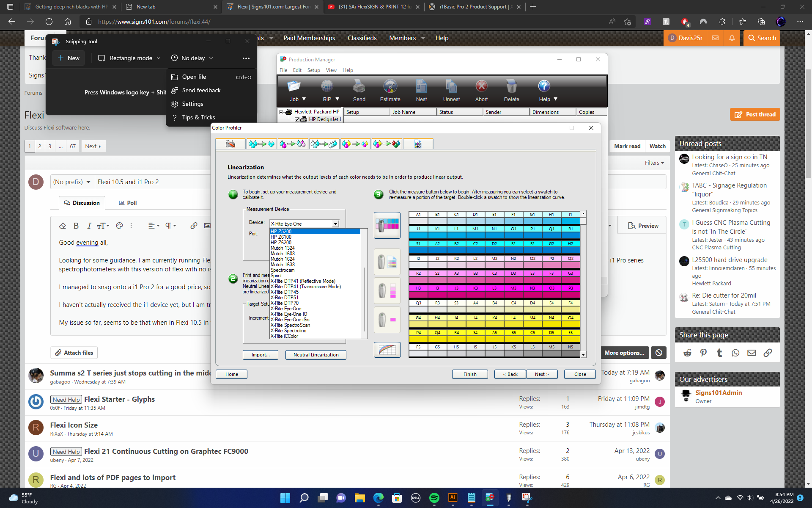Click the copy link share icon
The height and width of the screenshot is (508, 812).
[x=768, y=353]
